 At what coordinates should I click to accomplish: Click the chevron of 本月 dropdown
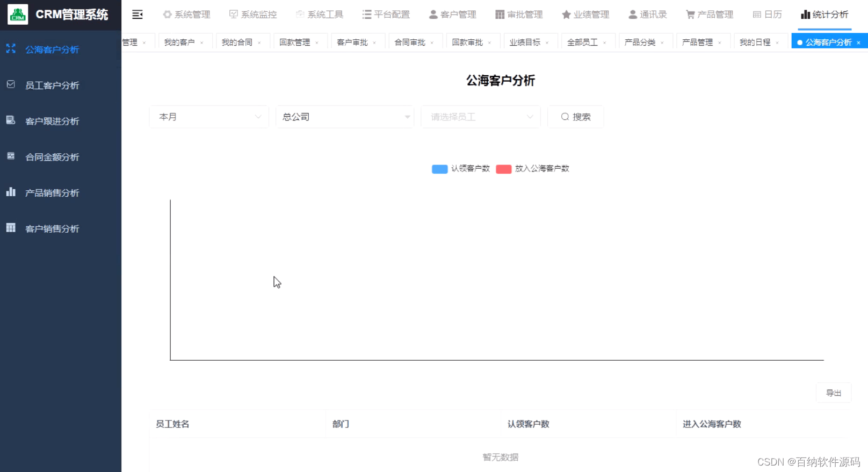point(258,117)
